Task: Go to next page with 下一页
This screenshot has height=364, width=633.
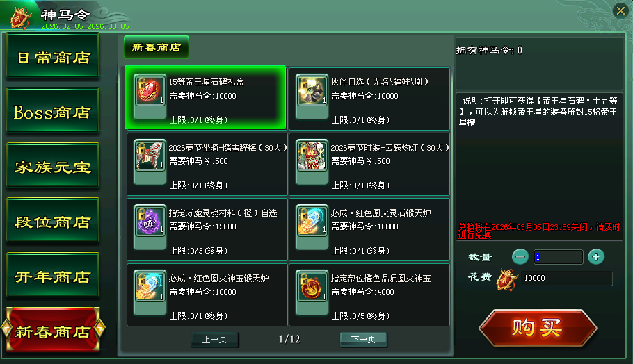Action: point(363,340)
